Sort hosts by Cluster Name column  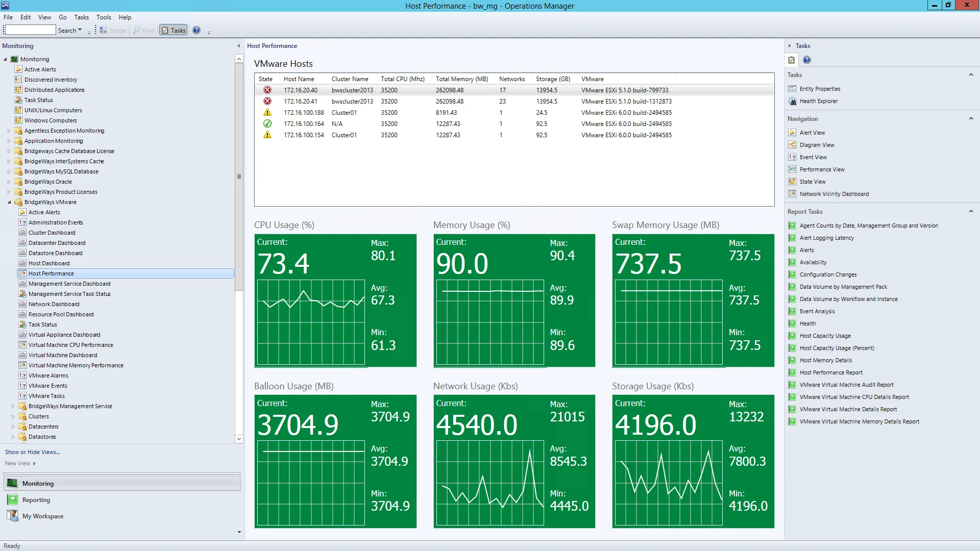tap(350, 79)
